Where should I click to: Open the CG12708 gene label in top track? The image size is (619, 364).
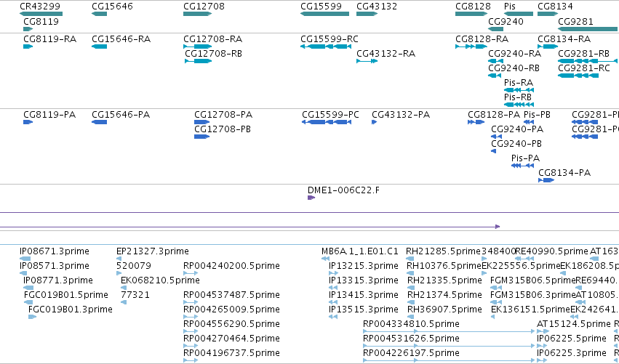(204, 7)
